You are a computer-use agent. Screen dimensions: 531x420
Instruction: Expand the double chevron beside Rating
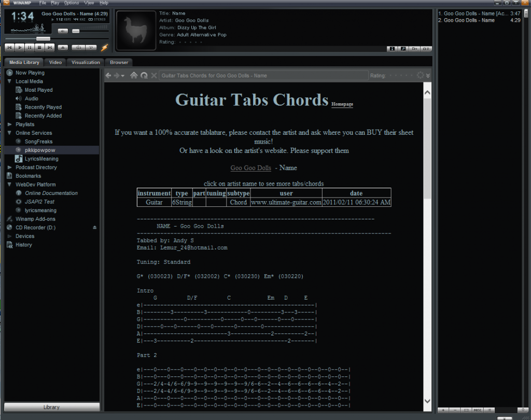point(428,76)
